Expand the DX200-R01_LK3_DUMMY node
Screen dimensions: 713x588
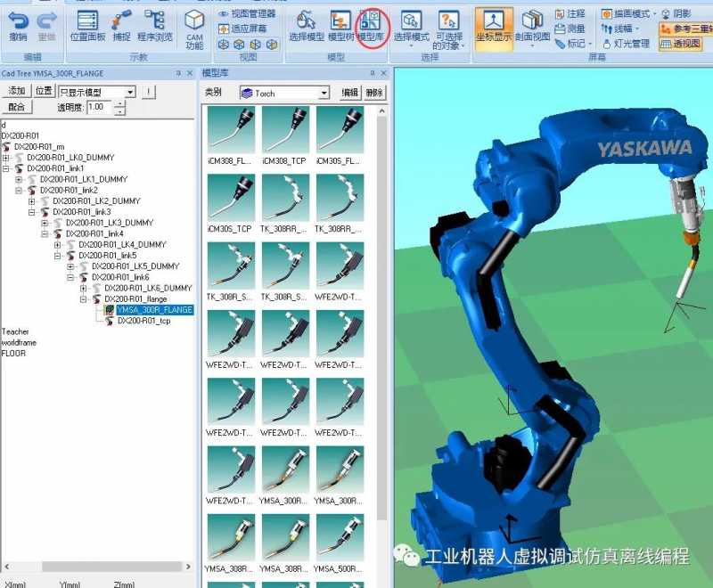(x=45, y=223)
